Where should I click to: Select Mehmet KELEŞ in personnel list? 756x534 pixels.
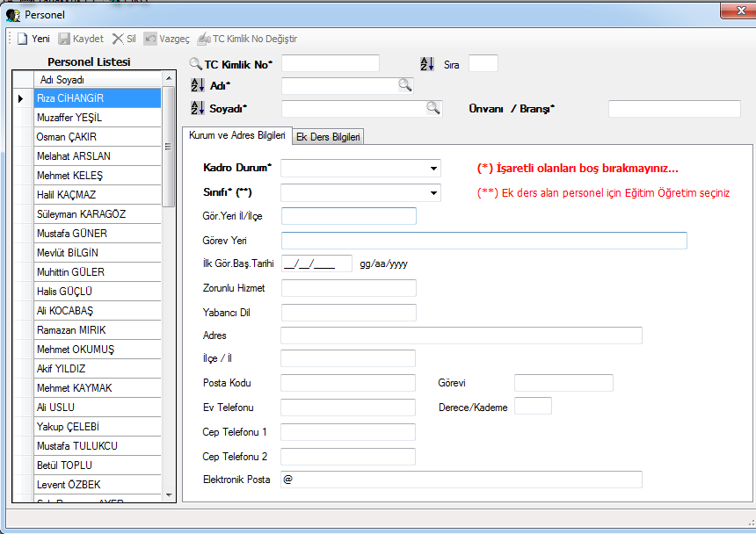click(x=98, y=176)
